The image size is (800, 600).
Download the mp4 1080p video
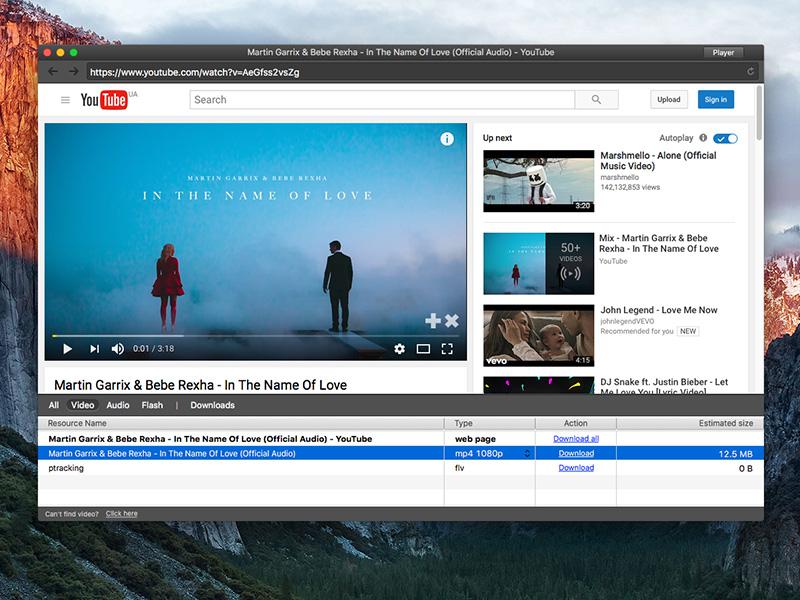click(576, 453)
